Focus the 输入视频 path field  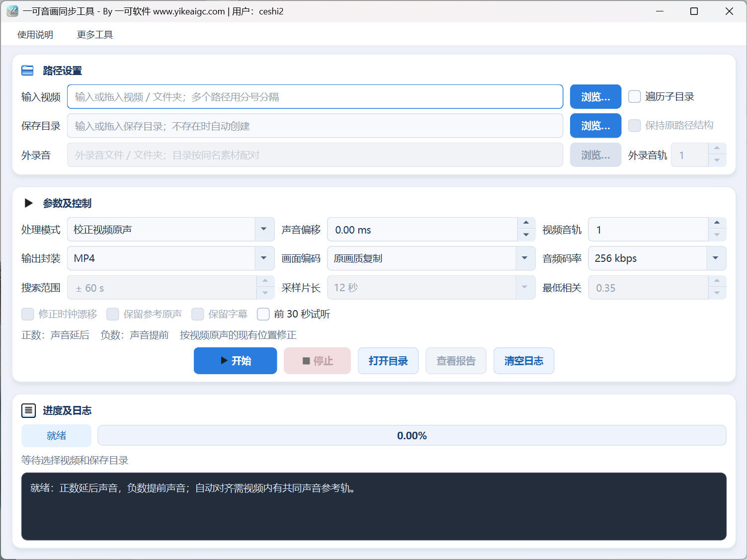coord(315,96)
